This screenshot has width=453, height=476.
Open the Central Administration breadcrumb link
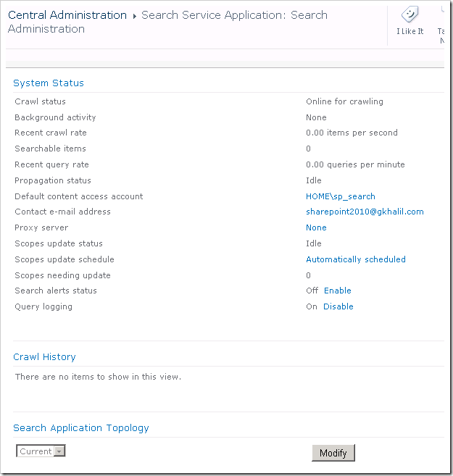67,15
